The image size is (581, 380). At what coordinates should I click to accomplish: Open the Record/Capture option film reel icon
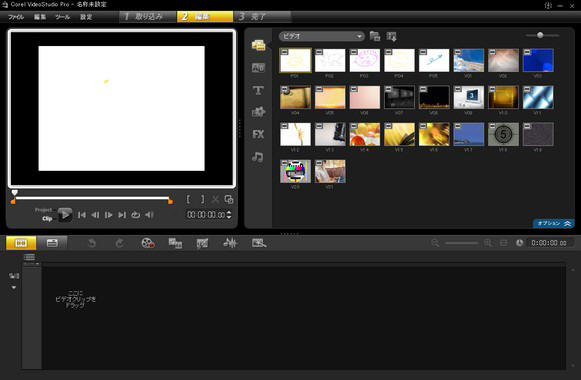148,243
